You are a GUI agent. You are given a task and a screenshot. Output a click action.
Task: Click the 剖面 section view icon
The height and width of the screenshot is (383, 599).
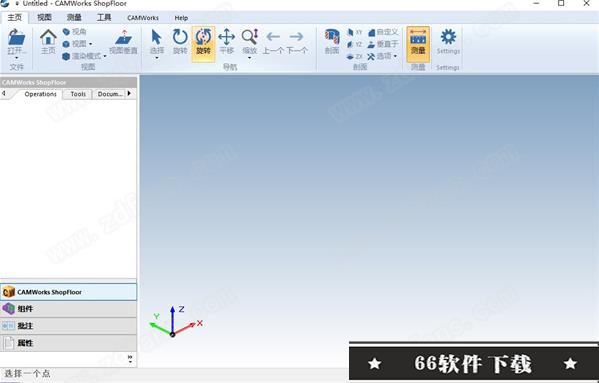click(332, 41)
